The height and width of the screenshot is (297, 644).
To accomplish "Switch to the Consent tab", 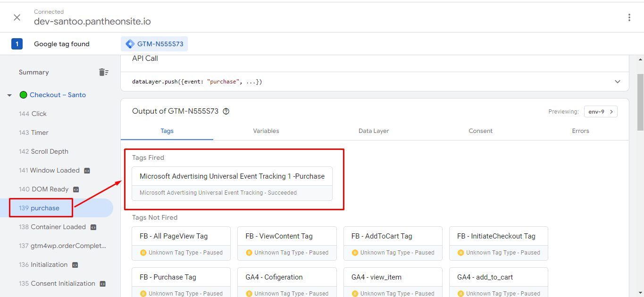I will point(480,131).
